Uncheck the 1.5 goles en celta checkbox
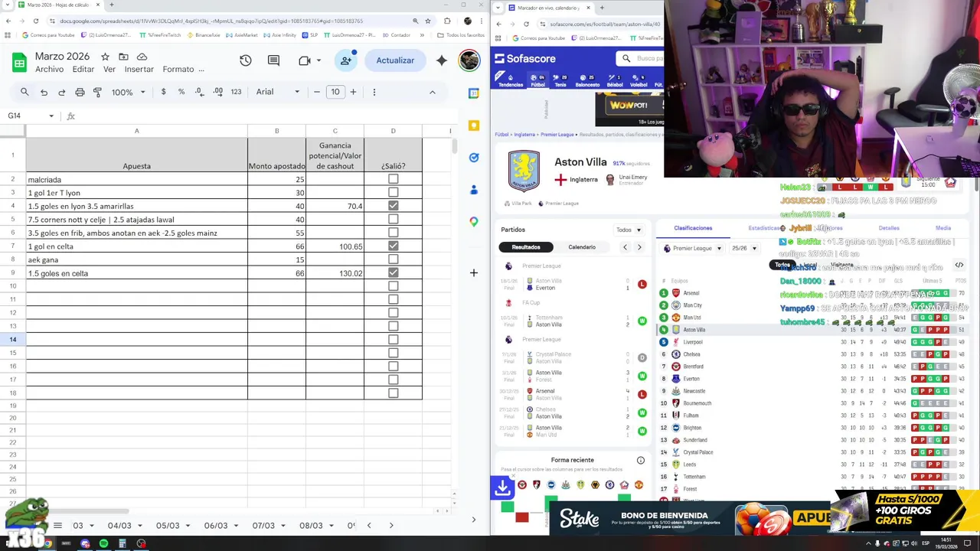This screenshot has height=551, width=980. pos(393,273)
